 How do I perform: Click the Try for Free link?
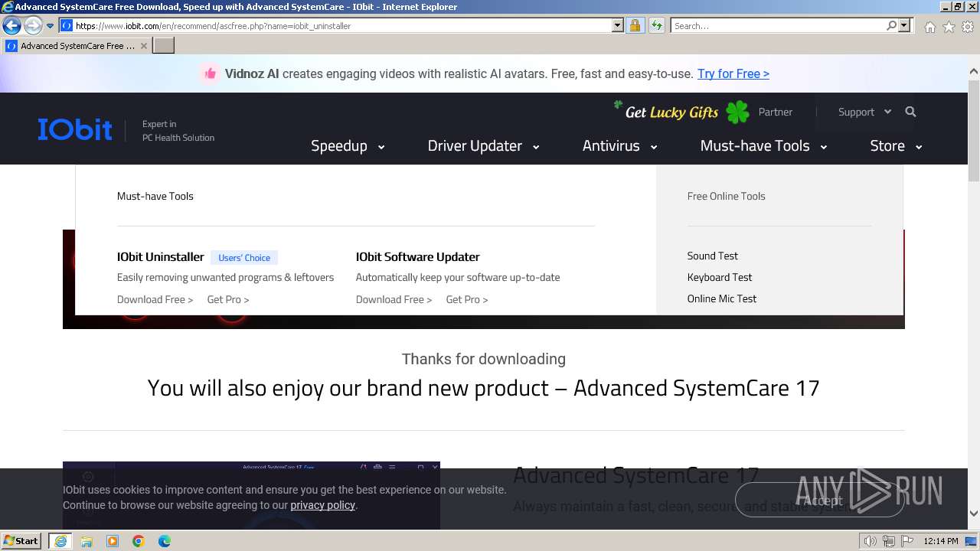(x=733, y=73)
